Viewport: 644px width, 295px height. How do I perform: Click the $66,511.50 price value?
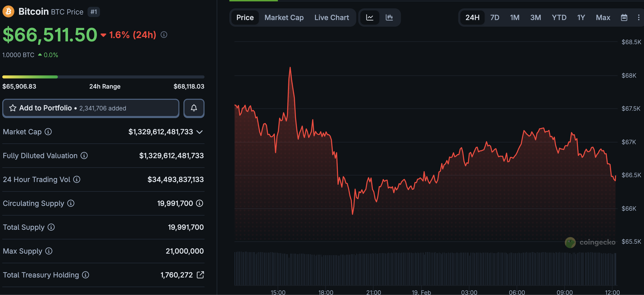coord(50,35)
